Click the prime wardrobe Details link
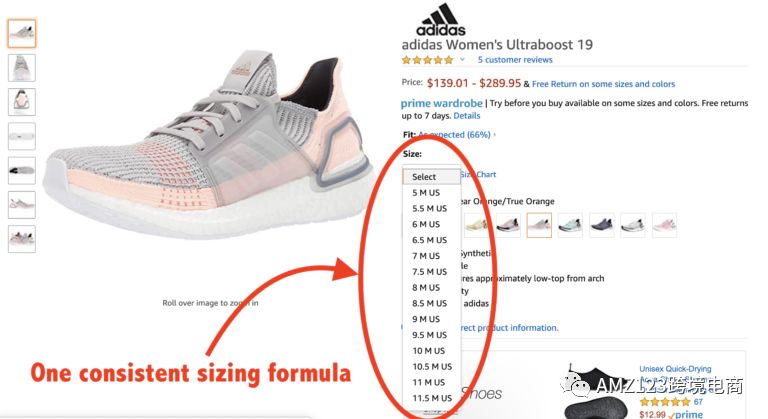The height and width of the screenshot is (419, 768). [x=467, y=116]
